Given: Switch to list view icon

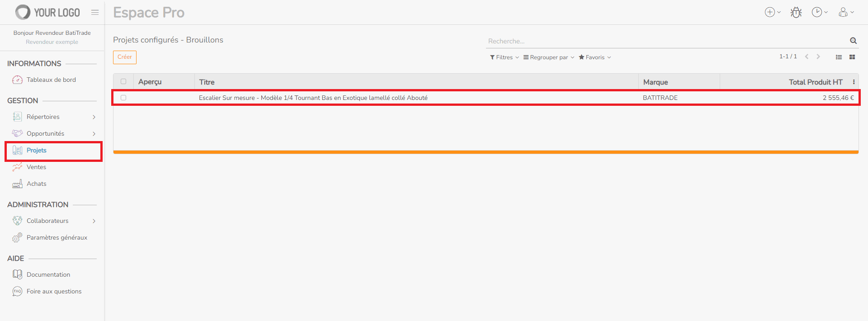Looking at the screenshot, I should (839, 57).
